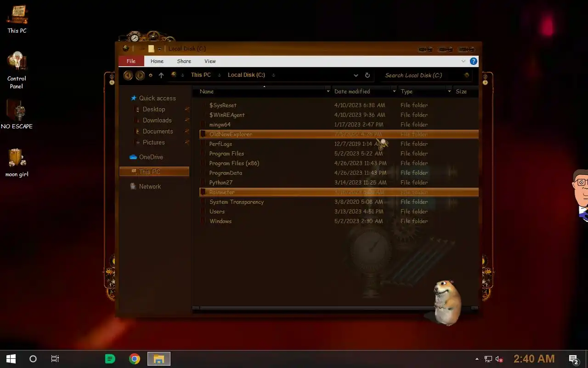Open Explorer Help question mark

tap(474, 61)
